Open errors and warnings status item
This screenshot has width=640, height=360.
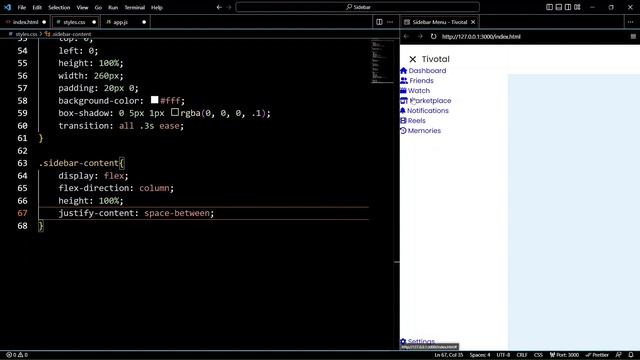coord(17,355)
